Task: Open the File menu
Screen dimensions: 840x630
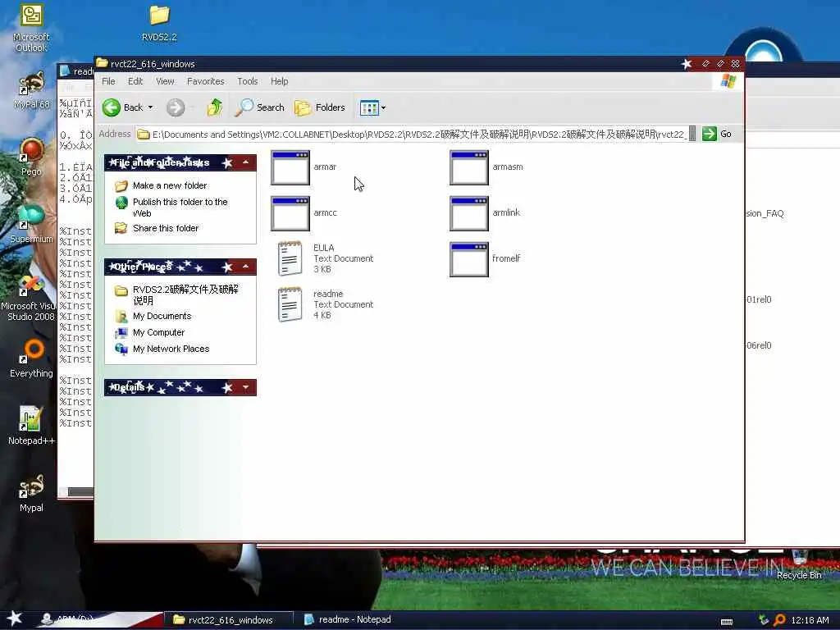Action: click(x=108, y=81)
